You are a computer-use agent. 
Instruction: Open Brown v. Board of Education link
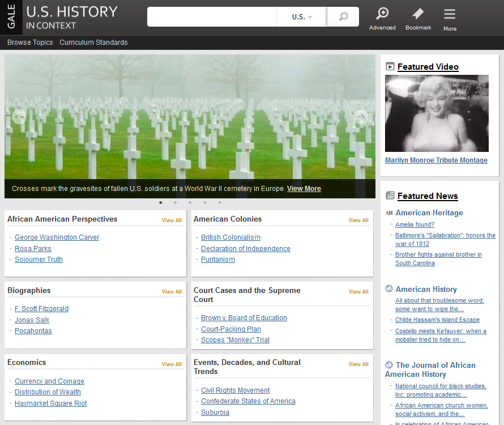[x=244, y=318]
